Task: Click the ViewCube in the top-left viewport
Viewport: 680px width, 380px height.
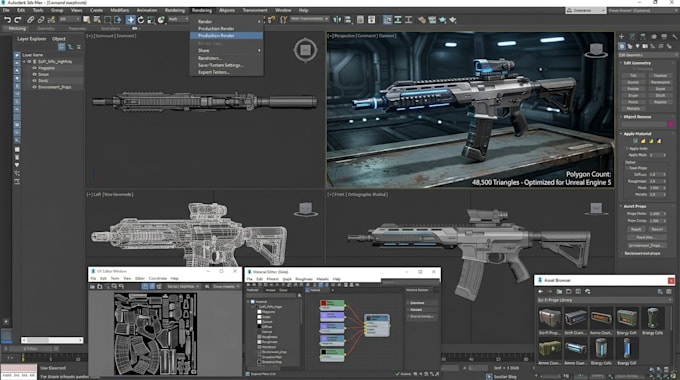Action: tap(305, 50)
